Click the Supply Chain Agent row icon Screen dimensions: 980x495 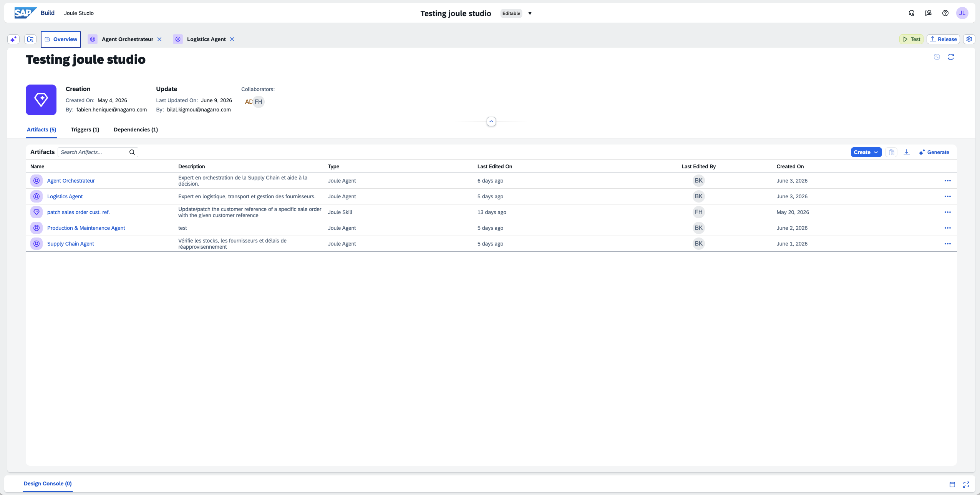point(36,244)
